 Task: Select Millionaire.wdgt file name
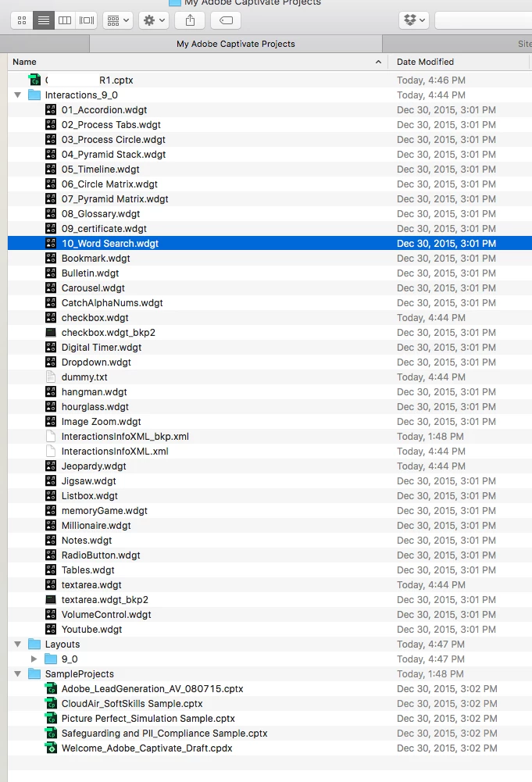[x=96, y=526]
